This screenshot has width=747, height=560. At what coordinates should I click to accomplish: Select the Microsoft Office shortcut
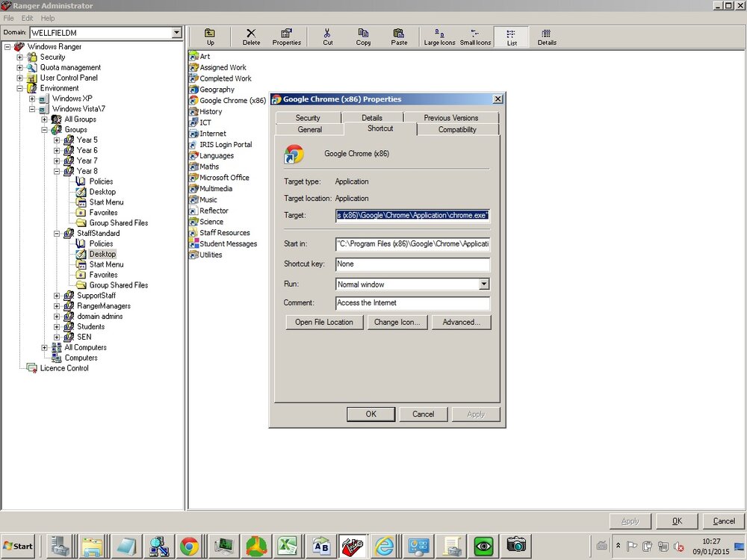pos(219,178)
